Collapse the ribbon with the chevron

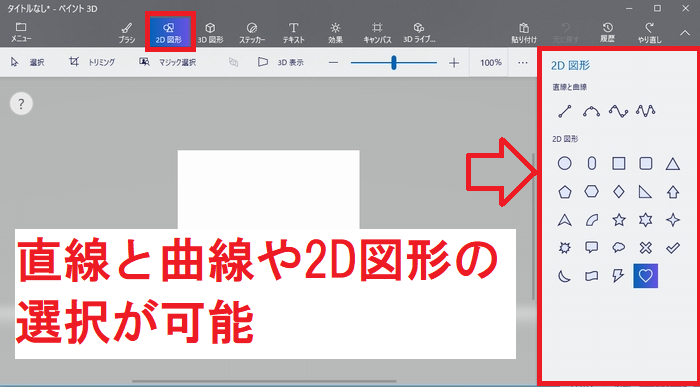click(685, 33)
